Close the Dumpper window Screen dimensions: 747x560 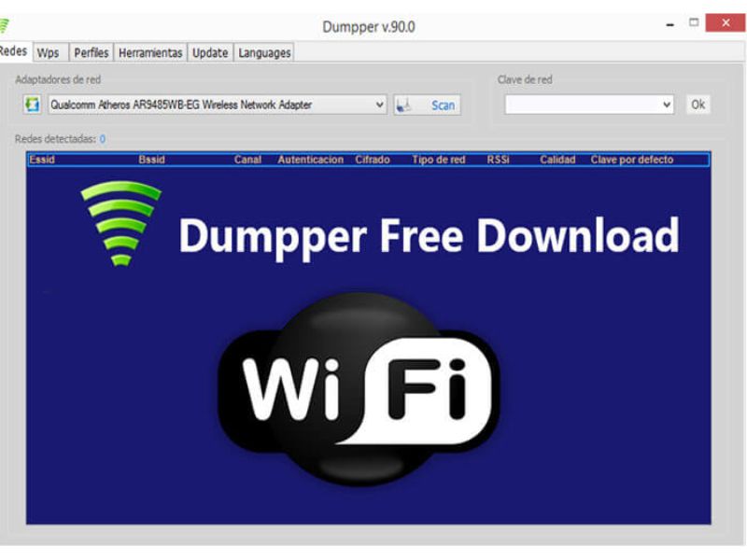[x=726, y=22]
